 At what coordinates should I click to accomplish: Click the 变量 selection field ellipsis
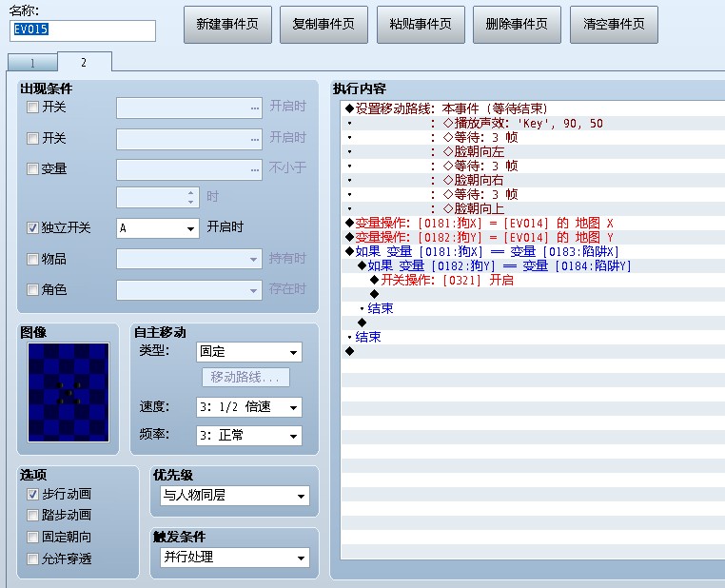click(255, 170)
